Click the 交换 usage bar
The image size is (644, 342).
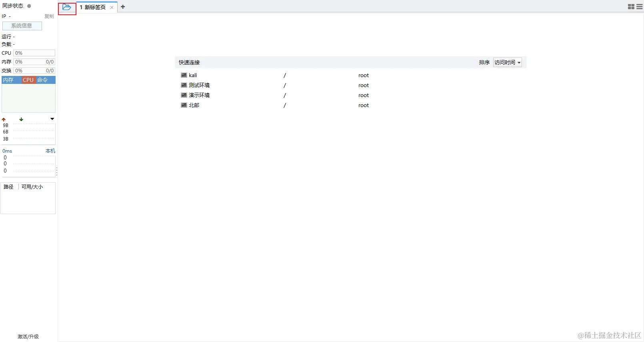point(34,71)
